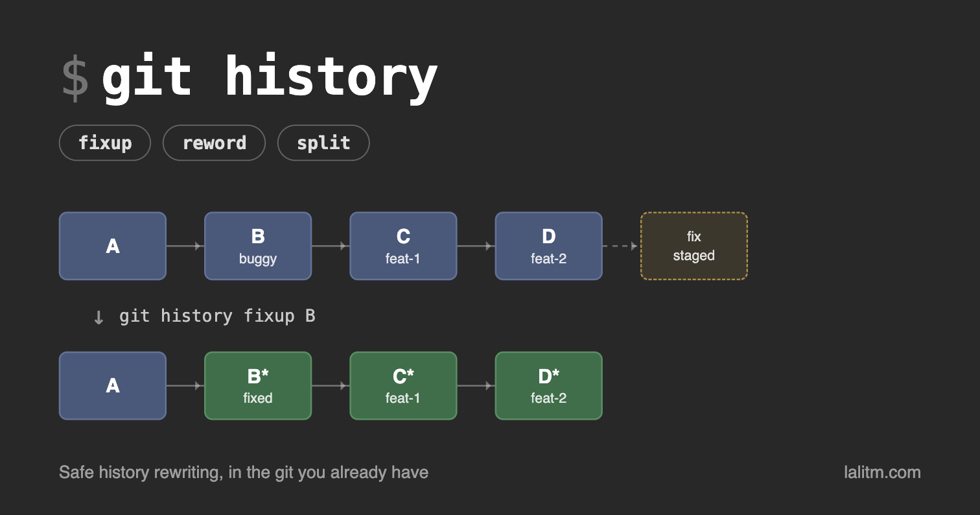Select commit A in the bottom row

(x=113, y=386)
